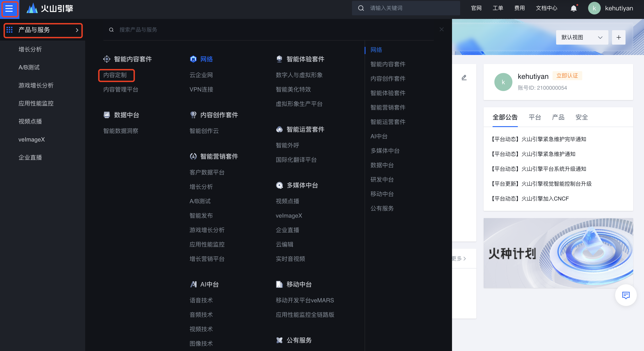Jump to AI中台 in the right index
Screen dimensions: 644x351
[x=379, y=137]
